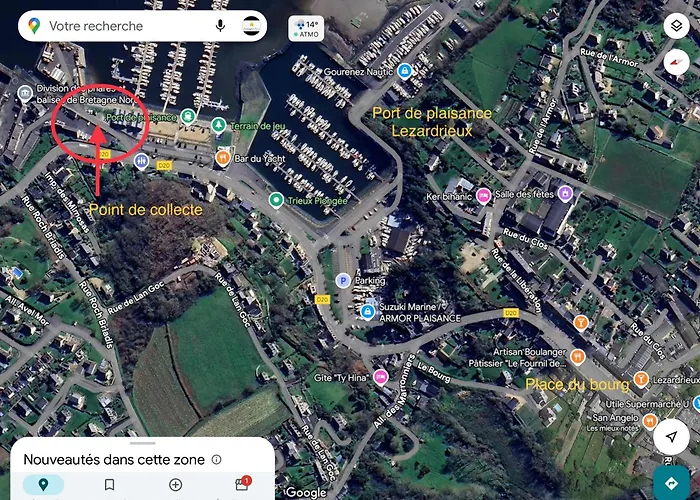Start directions with the blue arrow button
This screenshot has width=700, height=500.
pyautogui.click(x=671, y=483)
